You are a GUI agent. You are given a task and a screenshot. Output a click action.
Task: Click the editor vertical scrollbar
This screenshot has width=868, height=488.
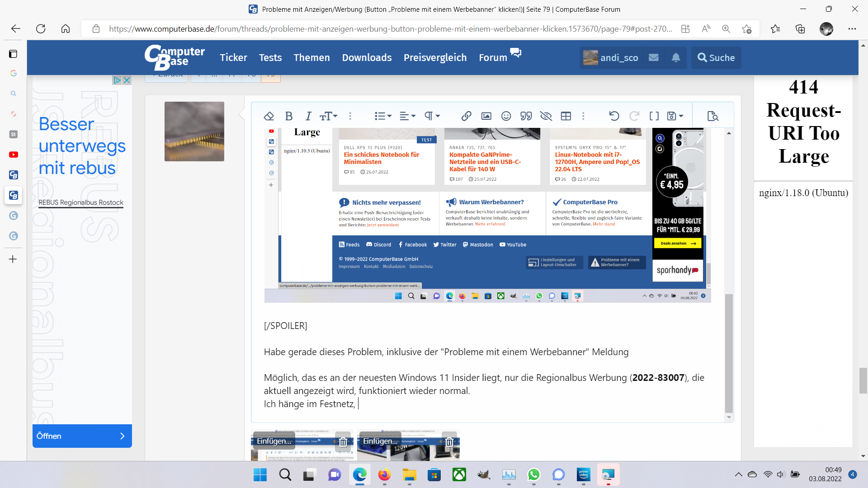pos(729,353)
